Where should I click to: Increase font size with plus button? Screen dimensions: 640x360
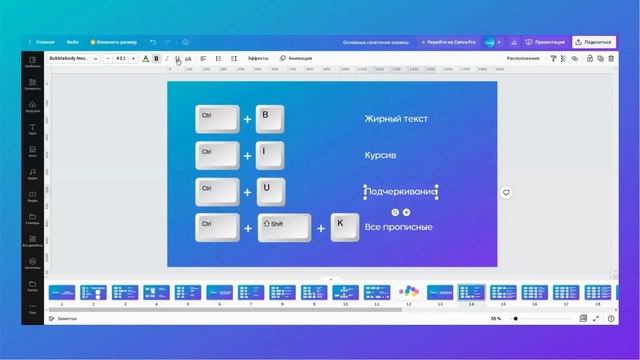[x=133, y=59]
